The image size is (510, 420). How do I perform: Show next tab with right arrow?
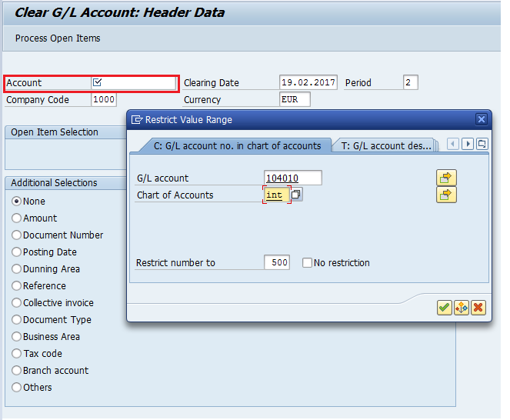click(x=468, y=144)
